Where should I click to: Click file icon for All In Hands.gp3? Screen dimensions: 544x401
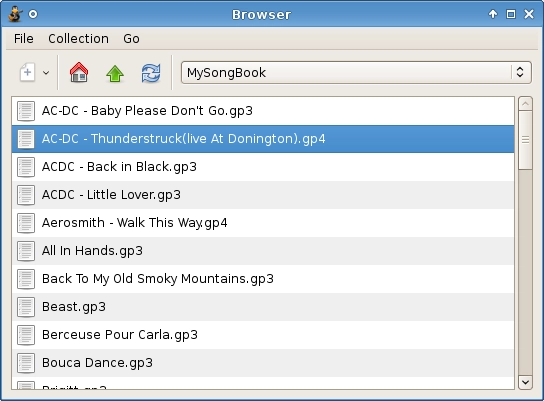pyautogui.click(x=26, y=251)
